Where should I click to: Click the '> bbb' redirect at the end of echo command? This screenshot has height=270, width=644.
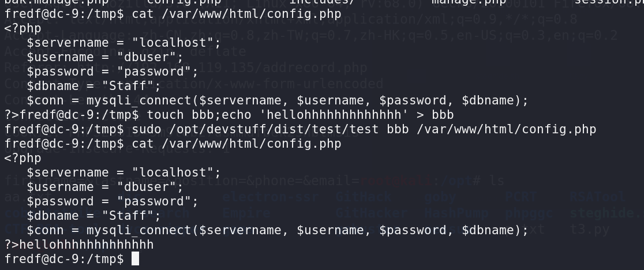pos(435,115)
